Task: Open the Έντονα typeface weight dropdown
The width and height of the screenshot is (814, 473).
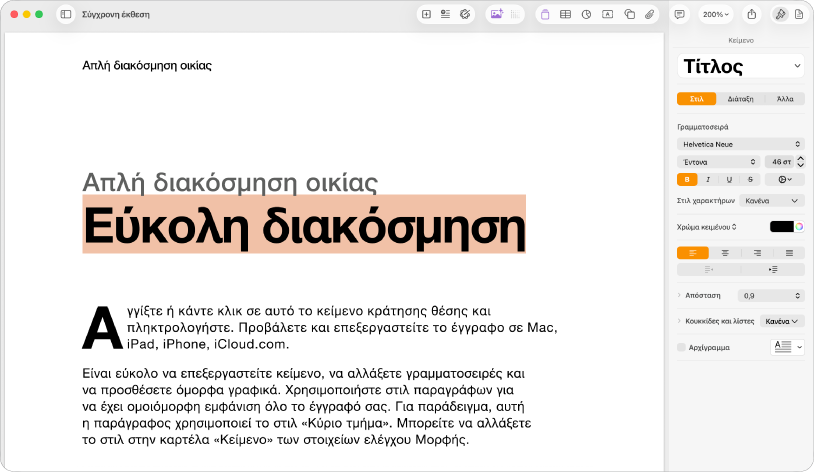Action: [718, 162]
